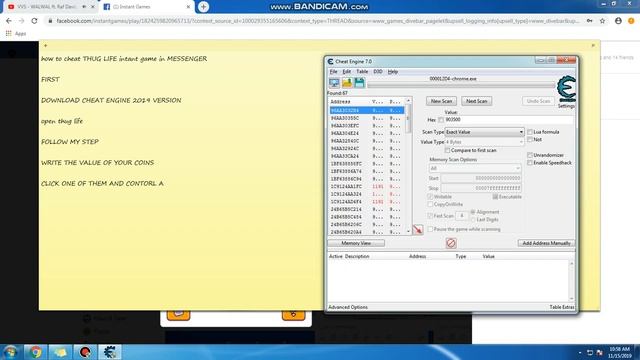
Task: Click Chrome forward arrow
Action: tap(21, 20)
